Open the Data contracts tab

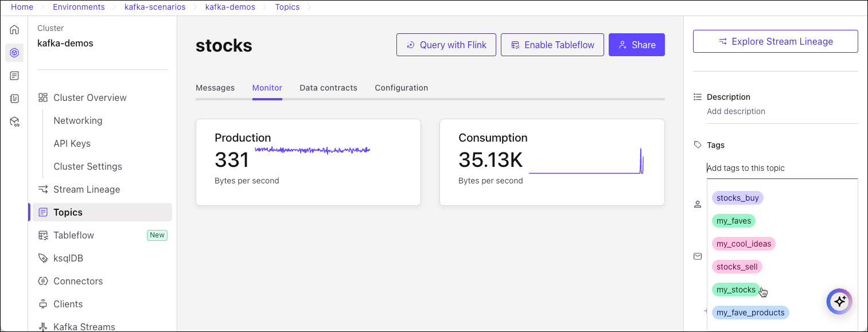(x=328, y=88)
